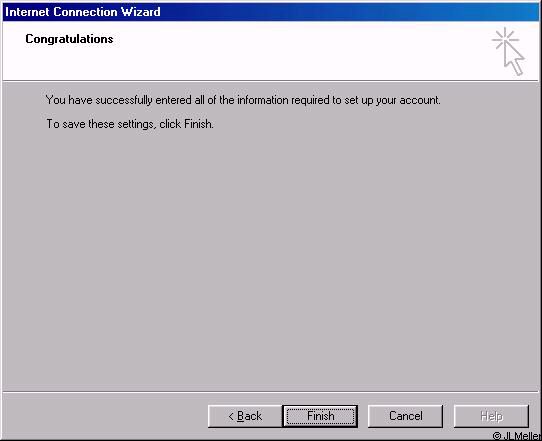542x441 pixels.
Task: Click the starburst sparkle above the cursor icon
Action: pos(505,39)
